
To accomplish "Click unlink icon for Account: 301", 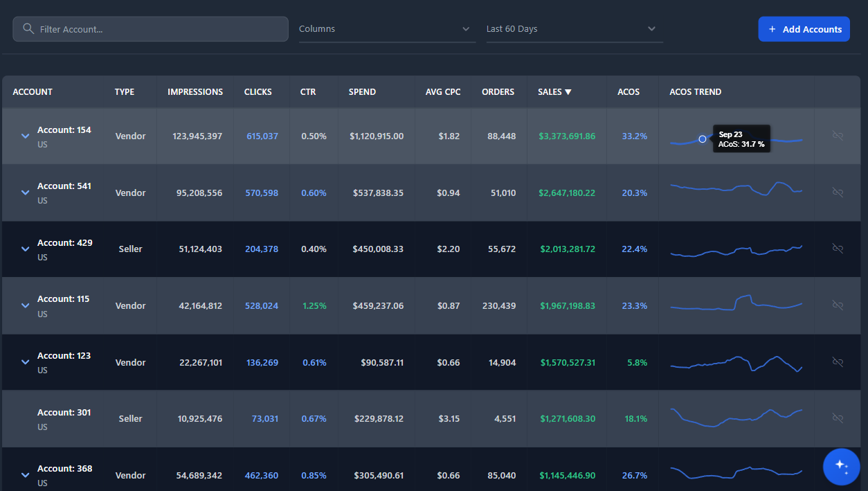I will coord(838,418).
